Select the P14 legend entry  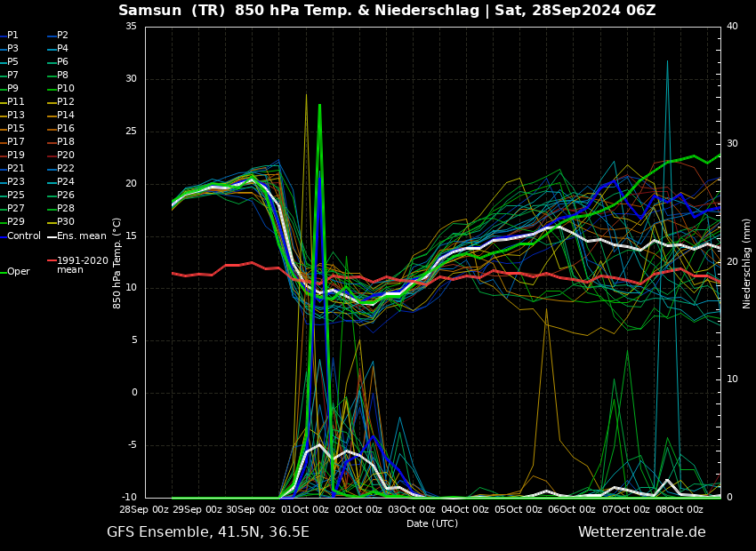60,116
